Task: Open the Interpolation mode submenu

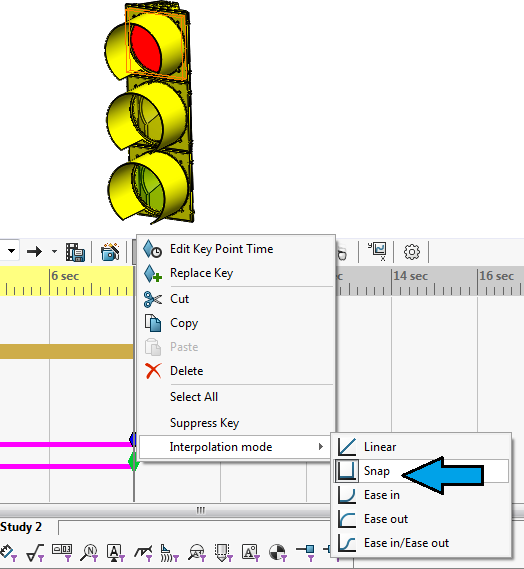Action: (234, 447)
